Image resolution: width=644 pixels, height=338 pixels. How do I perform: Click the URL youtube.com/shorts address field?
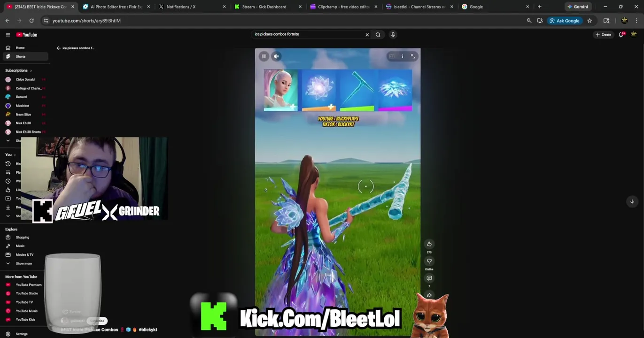[x=86, y=21]
